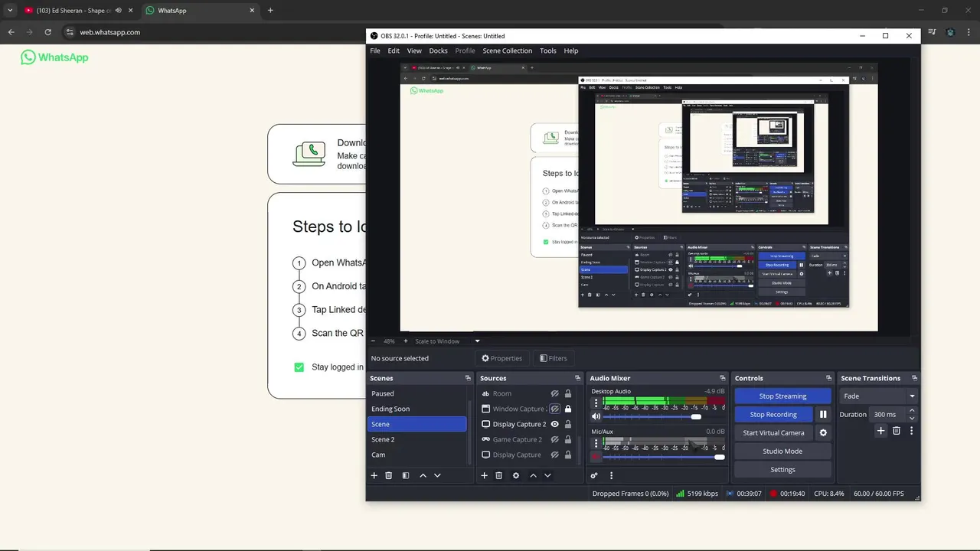Open Mic/Aux three-dot options
This screenshot has width=980, height=551.
[596, 443]
